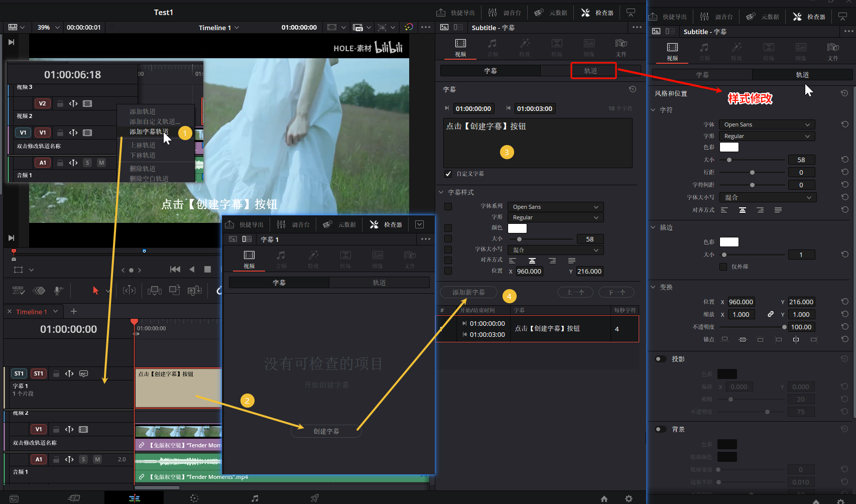Toggle 检查器 in the 字幕 1 floating panel
856x504 pixels.
[x=386, y=224]
